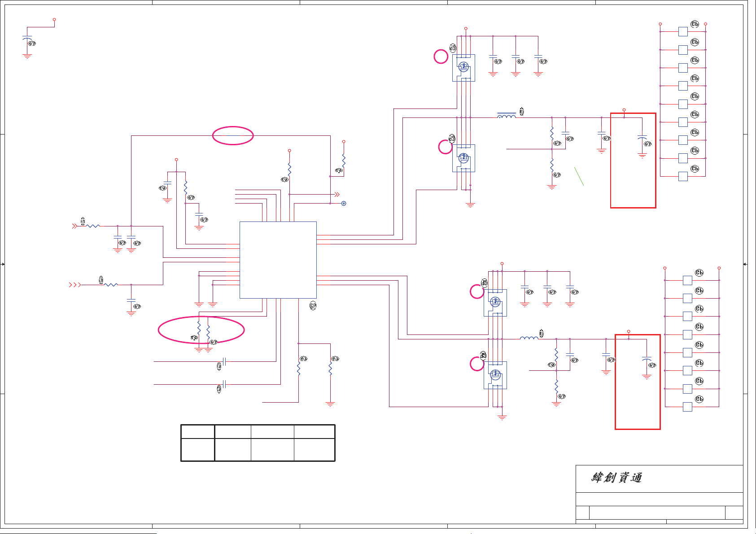Click the sheet border arrow on left edge
The height and width of the screenshot is (534, 756).
[x=2, y=264]
